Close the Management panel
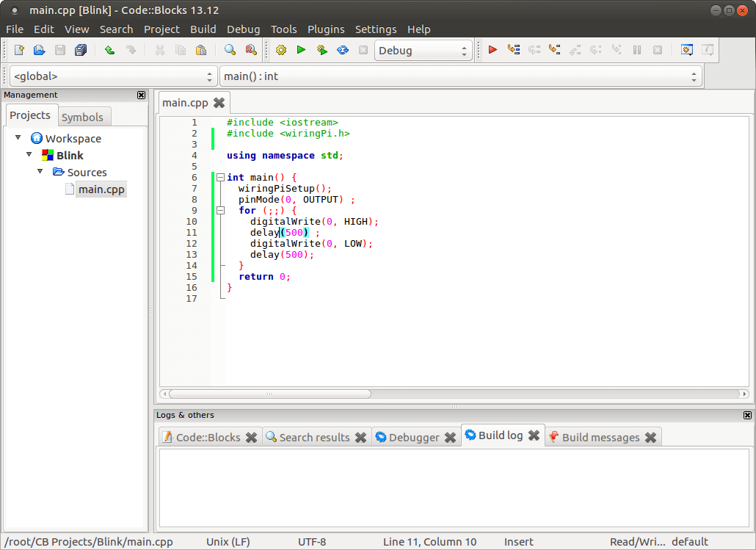Screen dimensions: 756x550 141,95
